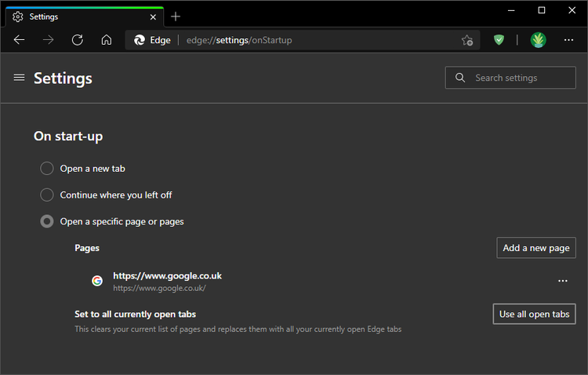The height and width of the screenshot is (375, 588).
Task: Open more actions for google.co.uk entry
Action: click(x=562, y=281)
